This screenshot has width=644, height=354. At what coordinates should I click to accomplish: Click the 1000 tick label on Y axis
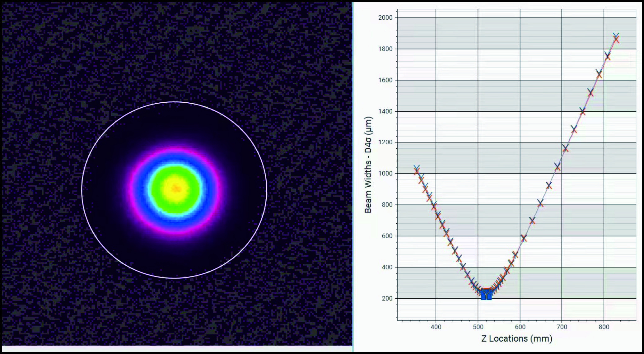(x=385, y=174)
